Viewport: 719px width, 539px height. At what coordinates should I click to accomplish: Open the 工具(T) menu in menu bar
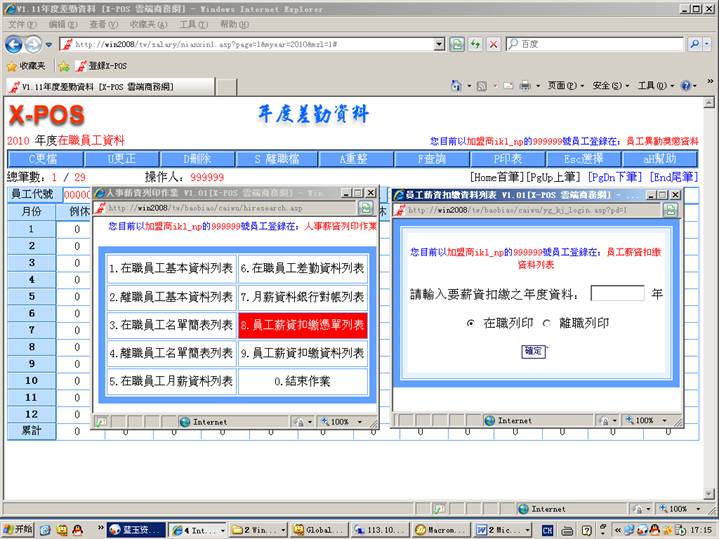click(194, 24)
